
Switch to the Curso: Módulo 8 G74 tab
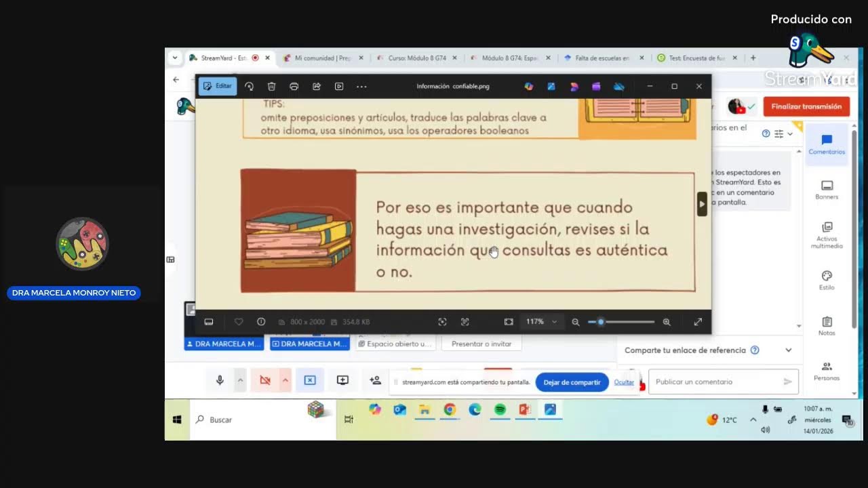(416, 58)
